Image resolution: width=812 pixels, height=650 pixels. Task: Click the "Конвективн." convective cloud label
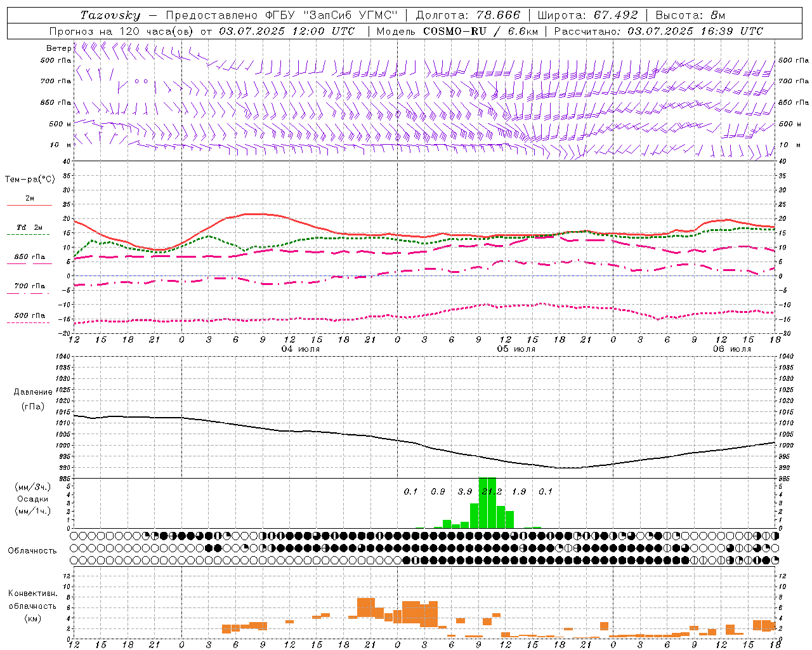[33, 594]
